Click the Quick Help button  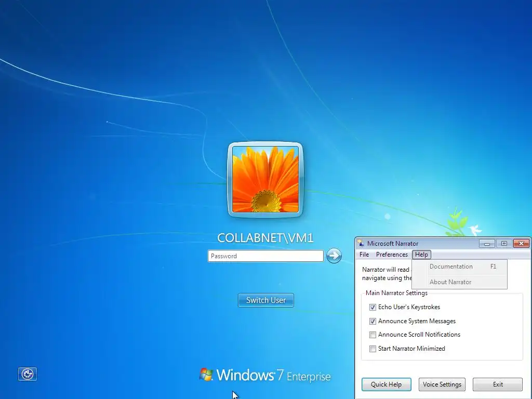point(386,384)
